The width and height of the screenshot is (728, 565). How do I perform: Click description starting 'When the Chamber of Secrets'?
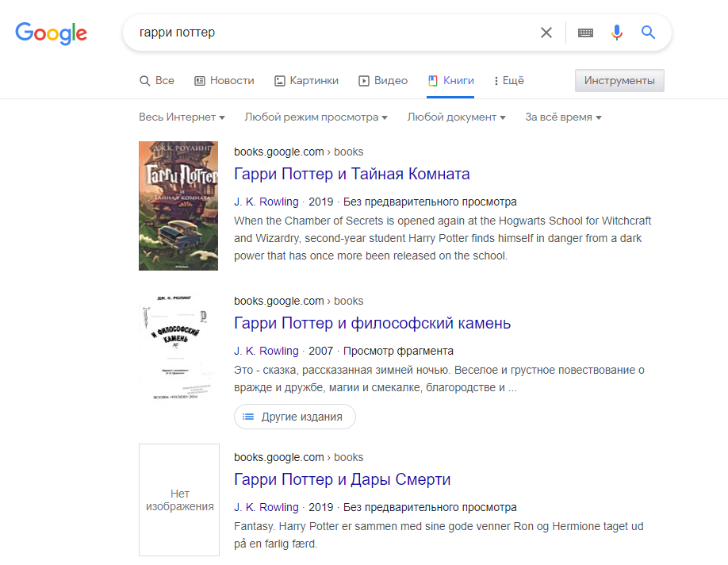tap(443, 238)
